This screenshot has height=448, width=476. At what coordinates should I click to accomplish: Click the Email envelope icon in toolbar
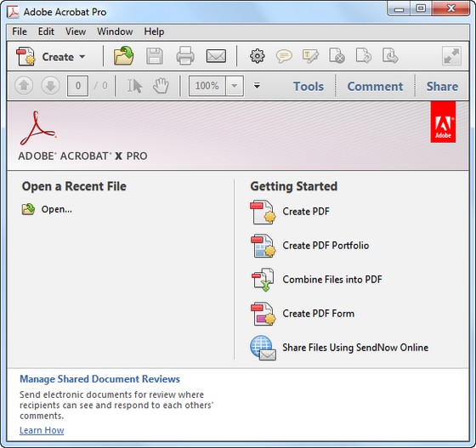(x=216, y=56)
